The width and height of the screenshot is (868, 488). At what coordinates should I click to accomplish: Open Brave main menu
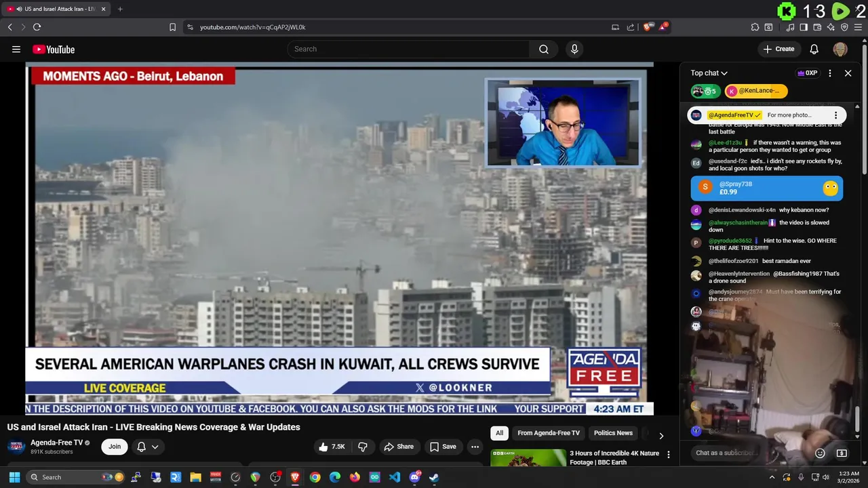[x=859, y=27]
